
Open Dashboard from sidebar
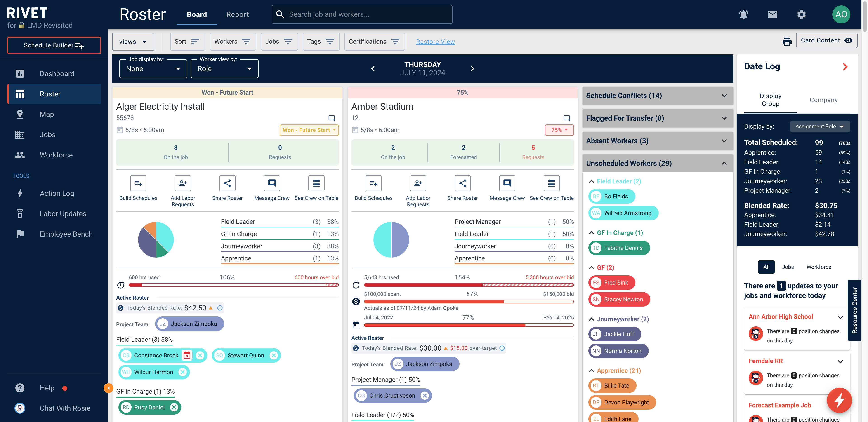click(54, 73)
